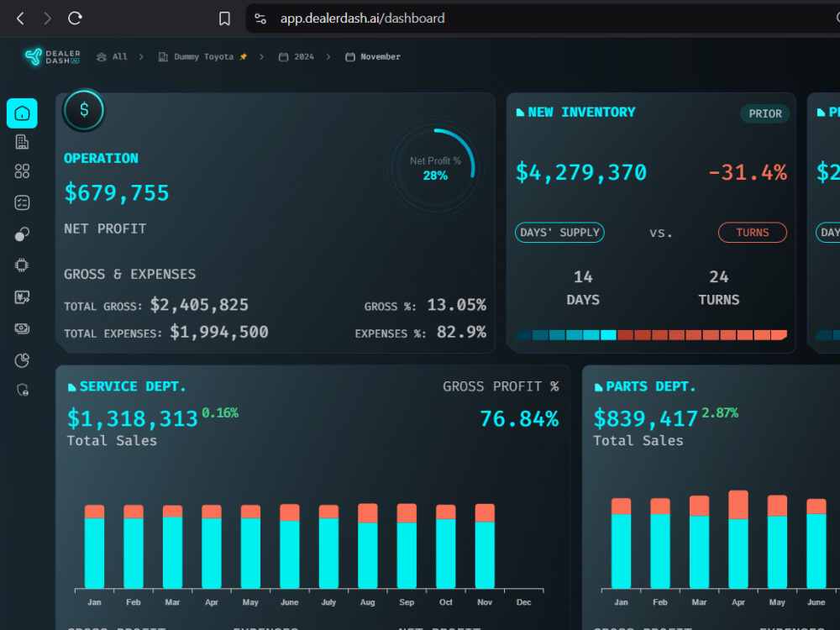
Task: Open the currency exchange sidebar icon
Action: pos(22,297)
